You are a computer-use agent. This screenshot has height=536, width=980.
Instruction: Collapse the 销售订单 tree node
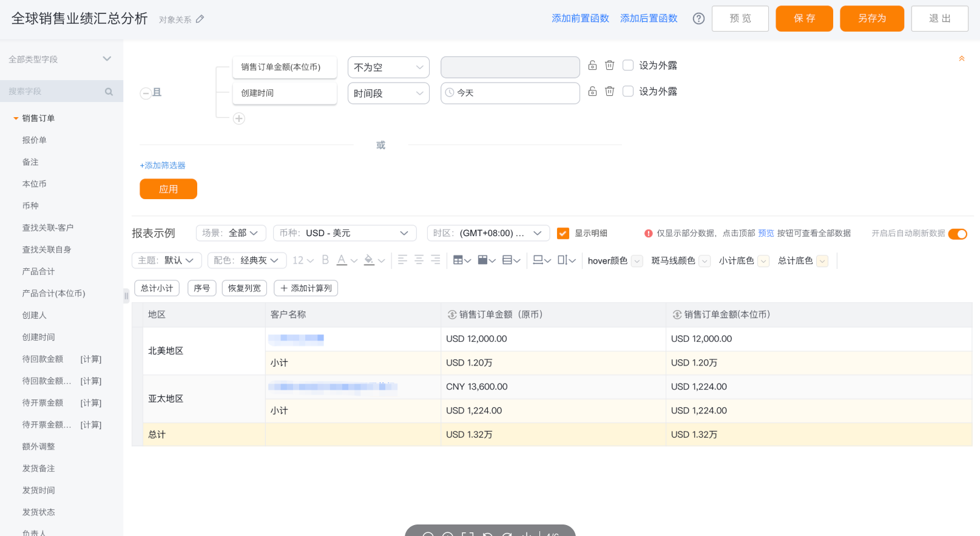tap(16, 118)
